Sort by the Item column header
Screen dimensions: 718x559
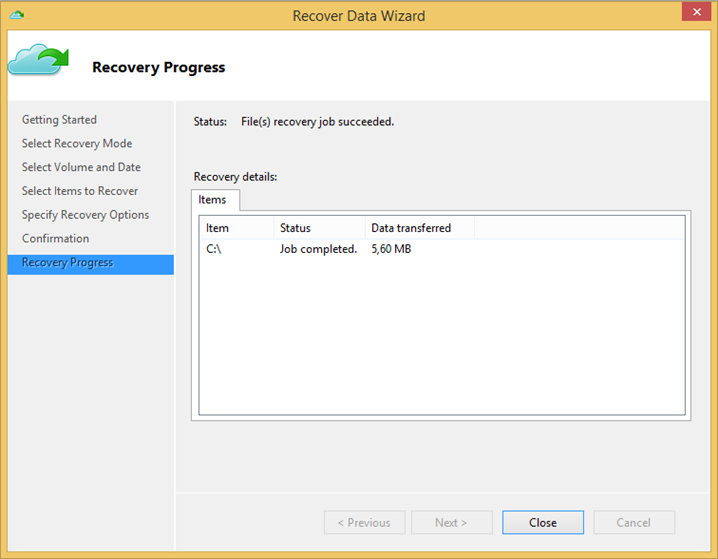(x=236, y=228)
